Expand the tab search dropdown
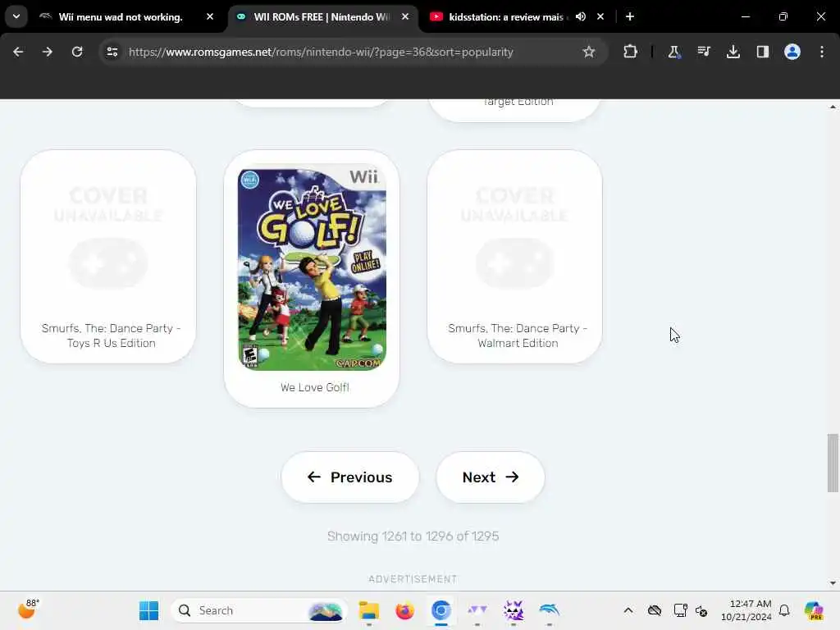This screenshot has width=840, height=630. [x=16, y=16]
